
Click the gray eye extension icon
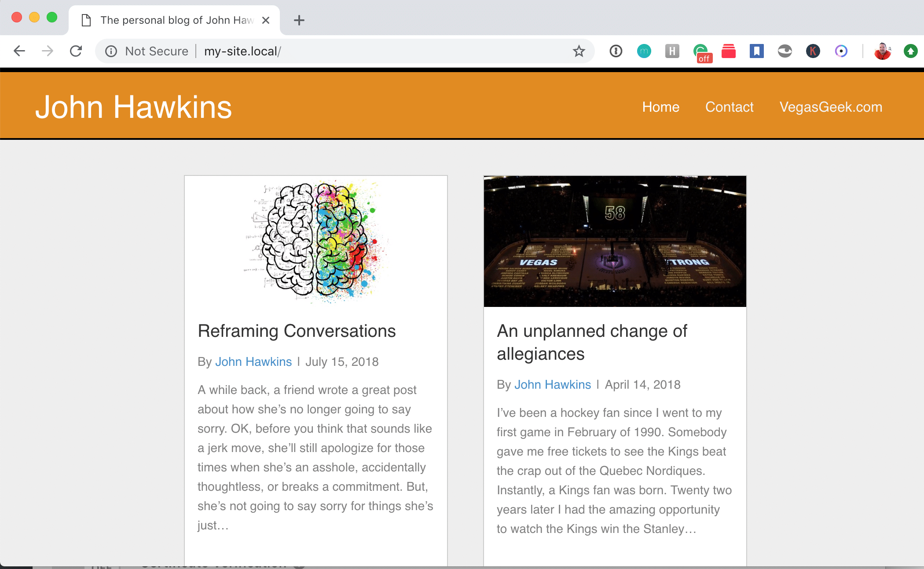pos(785,51)
